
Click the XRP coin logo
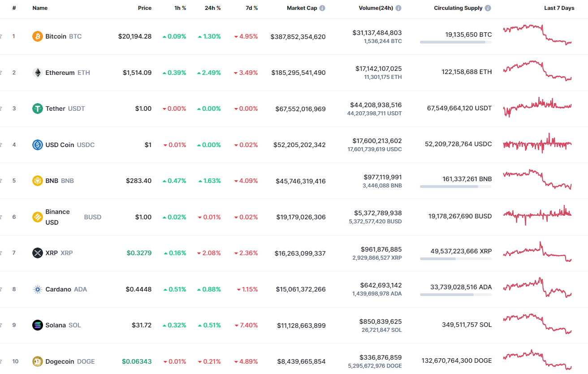point(38,253)
